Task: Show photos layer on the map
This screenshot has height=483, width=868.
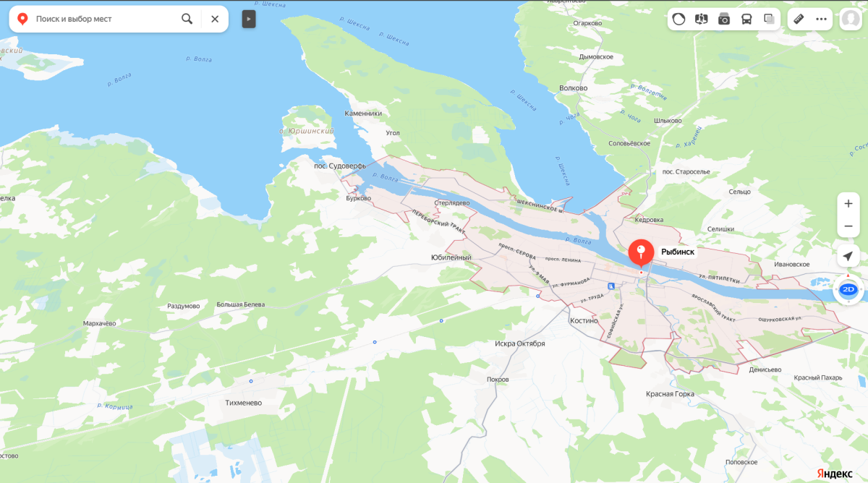Action: (724, 20)
